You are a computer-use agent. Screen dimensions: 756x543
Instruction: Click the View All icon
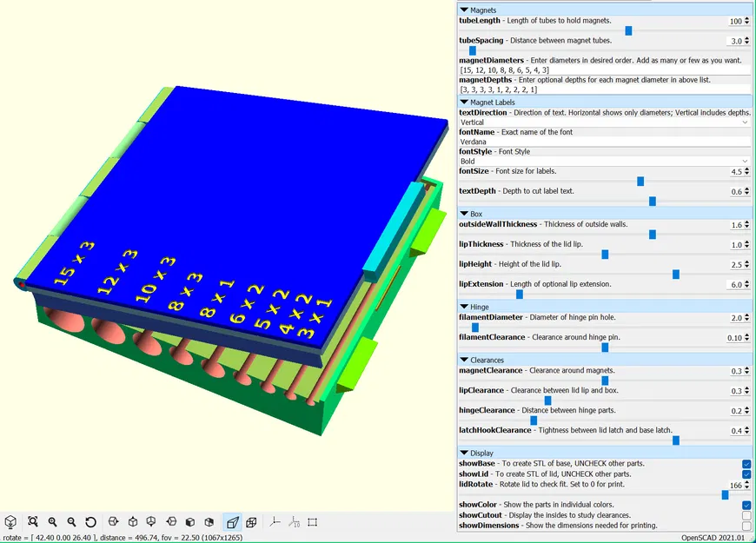32,521
